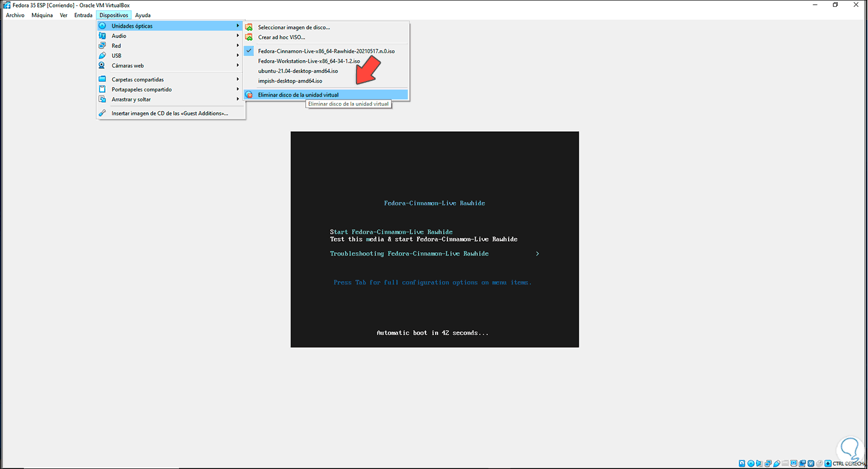Expand the Arrastrar y soltar submenu
The height and width of the screenshot is (469, 868).
[x=171, y=99]
